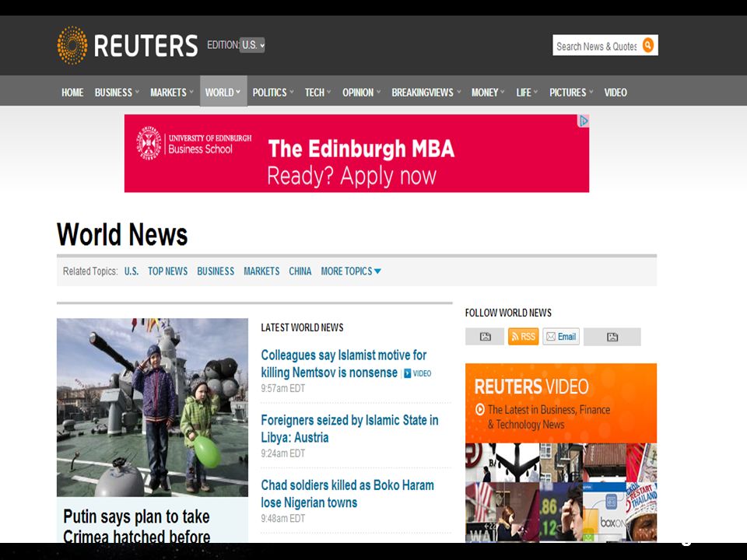
Task: Click the play icon in Reuters Video box
Action: [x=480, y=410]
